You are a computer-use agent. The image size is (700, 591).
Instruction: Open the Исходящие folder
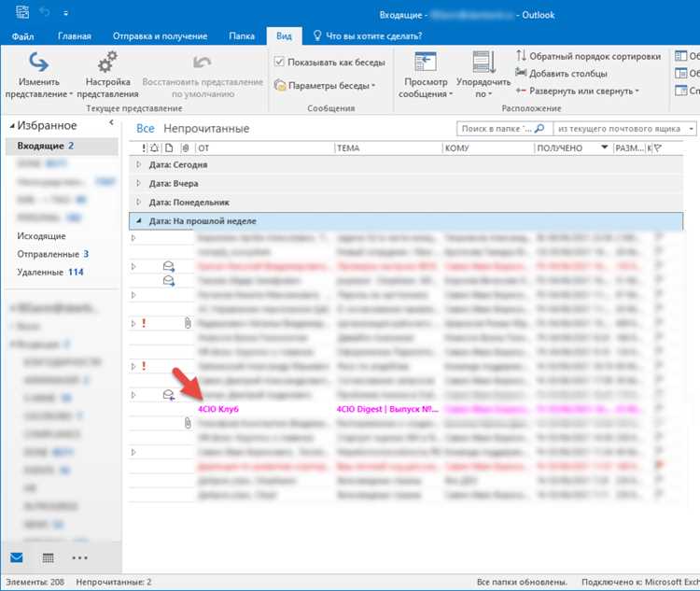click(41, 236)
